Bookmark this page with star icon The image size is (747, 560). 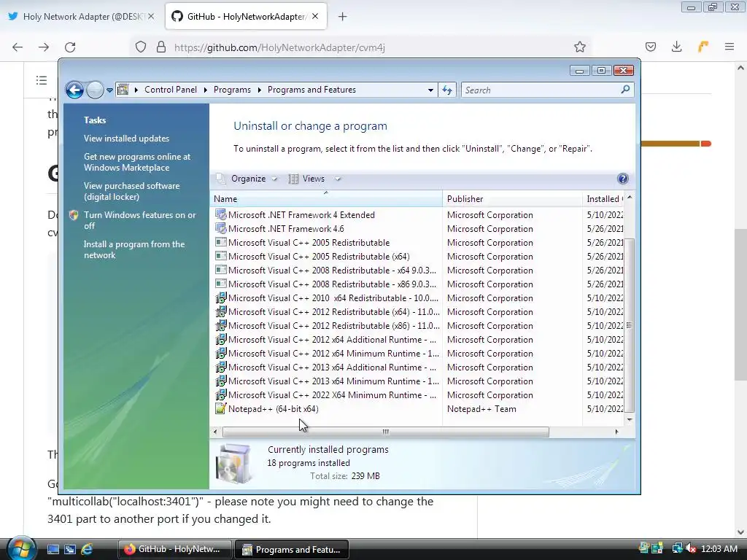579,47
